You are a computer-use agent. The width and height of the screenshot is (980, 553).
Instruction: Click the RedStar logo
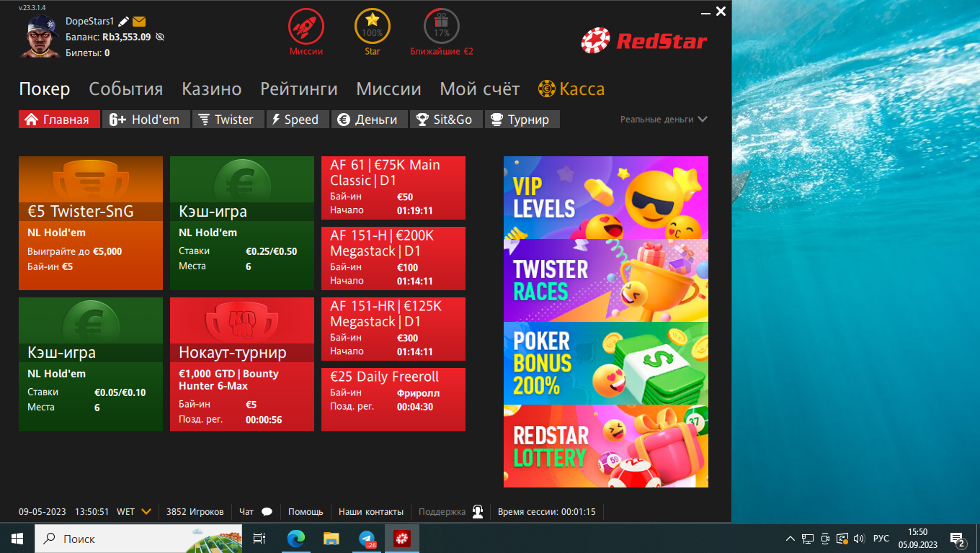click(644, 41)
